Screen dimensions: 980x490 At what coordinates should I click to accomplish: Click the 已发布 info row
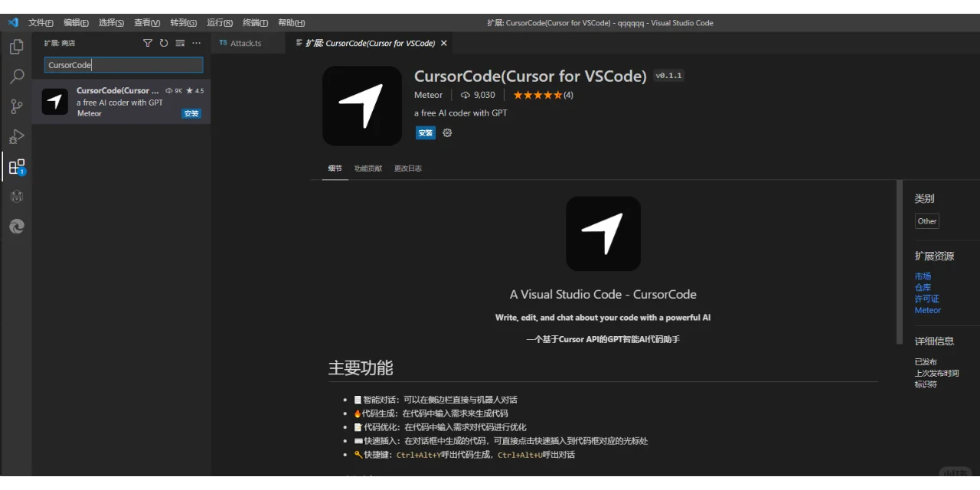[926, 361]
